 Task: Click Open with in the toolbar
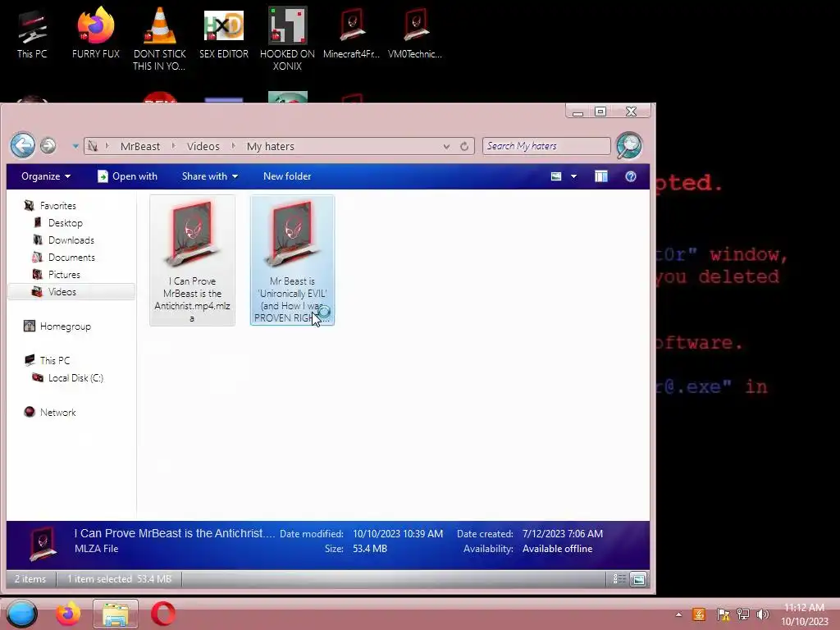click(x=127, y=176)
